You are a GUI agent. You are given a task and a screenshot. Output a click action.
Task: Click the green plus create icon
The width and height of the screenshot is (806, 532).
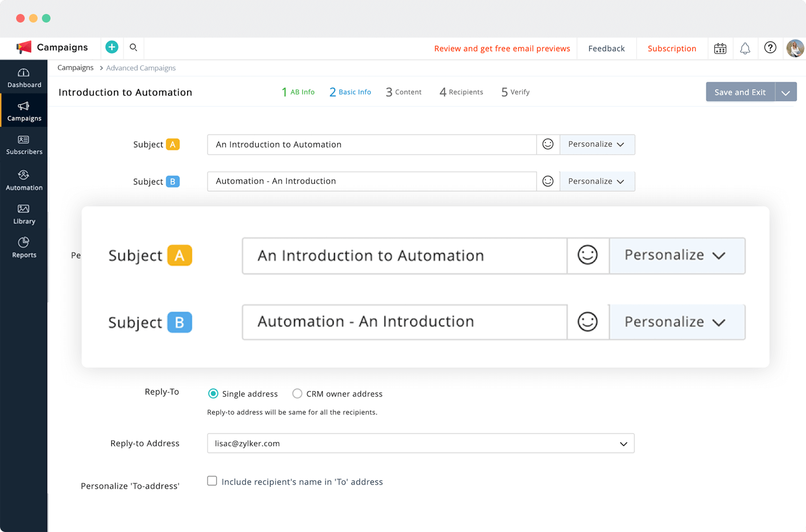[x=112, y=47]
